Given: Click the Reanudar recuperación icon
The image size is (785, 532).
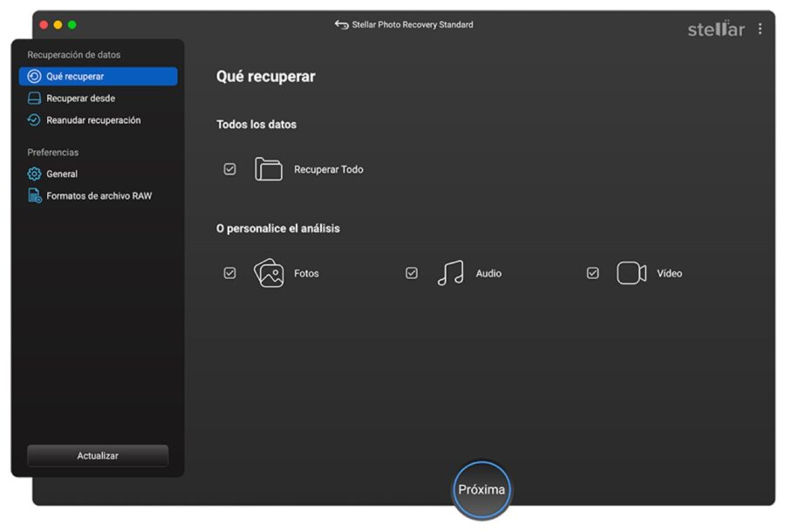Looking at the screenshot, I should pyautogui.click(x=34, y=120).
